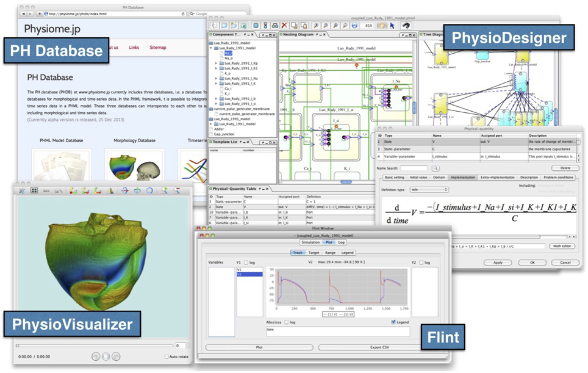This screenshot has width=588, height=373.
Task: Open the Sitemap link on Physiome.jp
Action: 158,48
